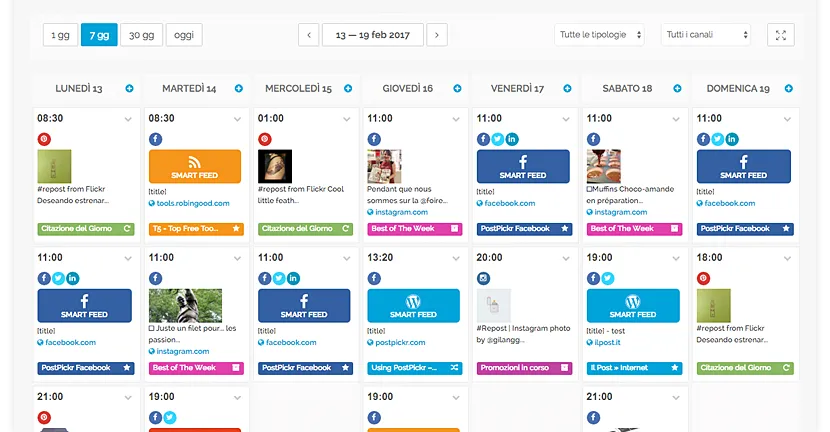
Task: Add a post on Lunedì 13
Action: click(x=129, y=88)
